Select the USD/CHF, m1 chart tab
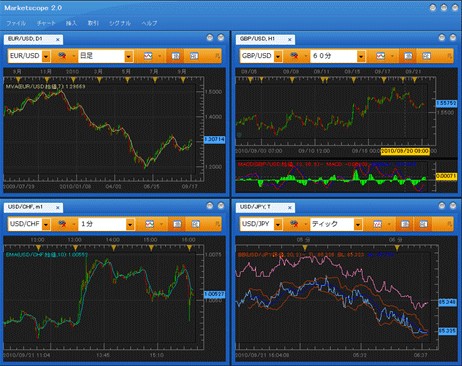 click(x=25, y=207)
